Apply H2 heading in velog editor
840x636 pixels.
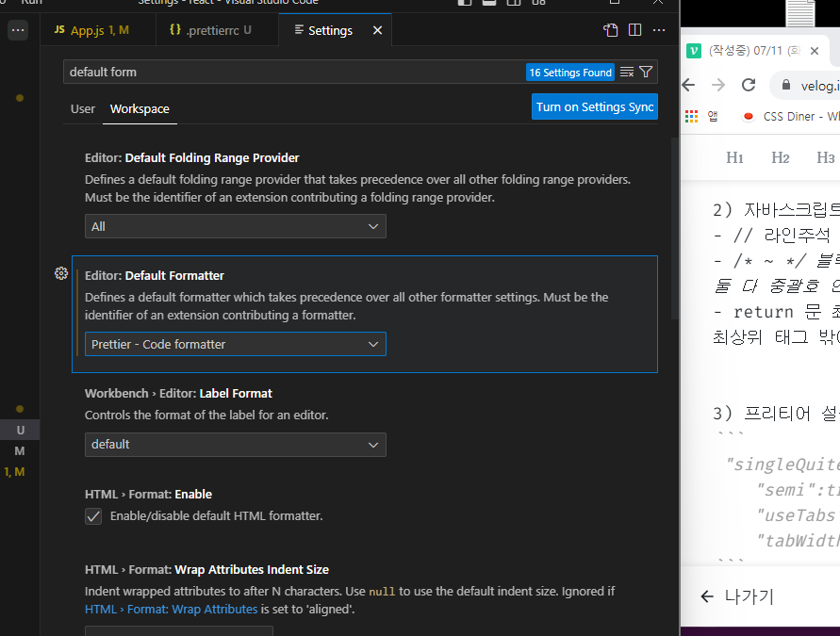780,157
